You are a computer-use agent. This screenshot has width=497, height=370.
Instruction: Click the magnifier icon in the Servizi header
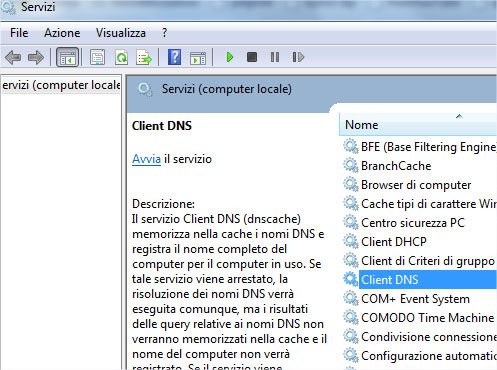145,90
